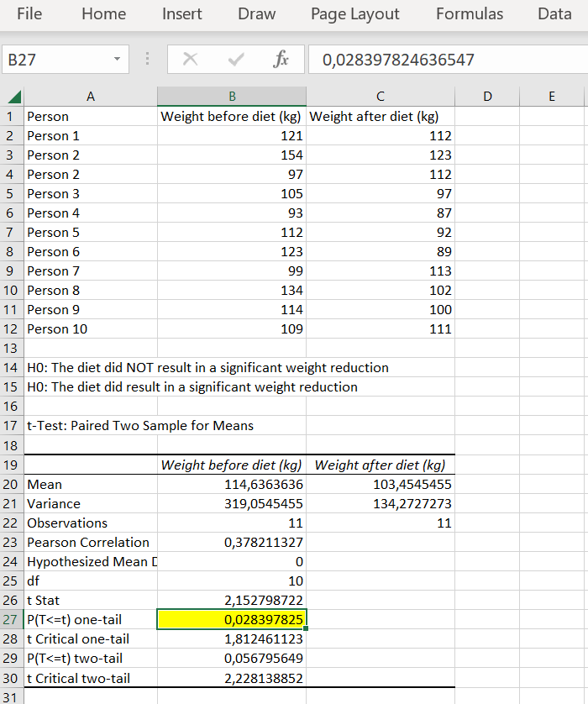The height and width of the screenshot is (704, 588).
Task: Click the three-dot handle beside Name Box
Action: coord(147,60)
